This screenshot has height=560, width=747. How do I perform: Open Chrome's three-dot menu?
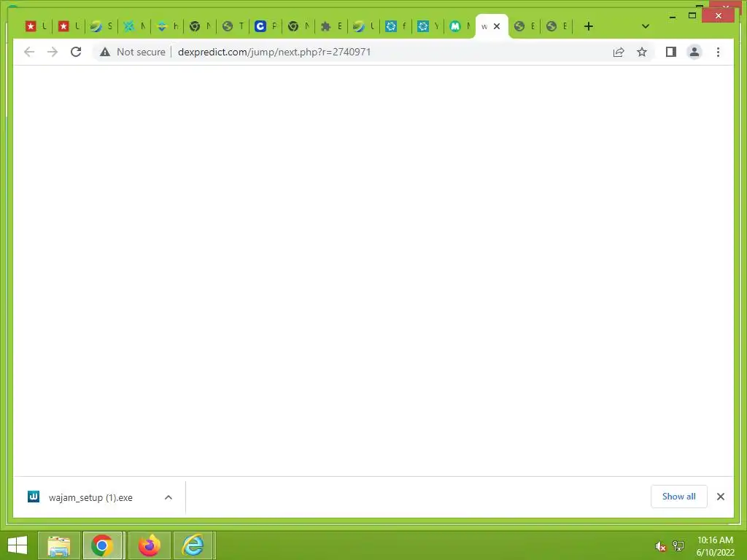pyautogui.click(x=718, y=52)
